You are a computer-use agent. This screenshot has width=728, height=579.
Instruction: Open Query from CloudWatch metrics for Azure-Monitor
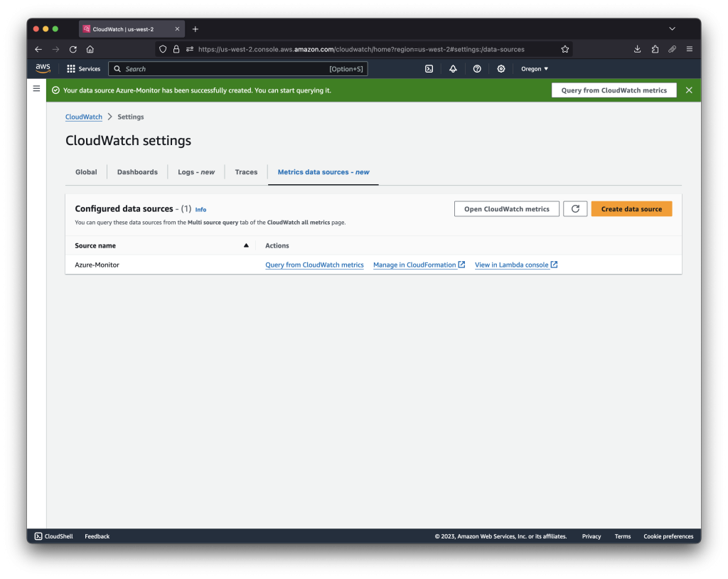click(314, 264)
